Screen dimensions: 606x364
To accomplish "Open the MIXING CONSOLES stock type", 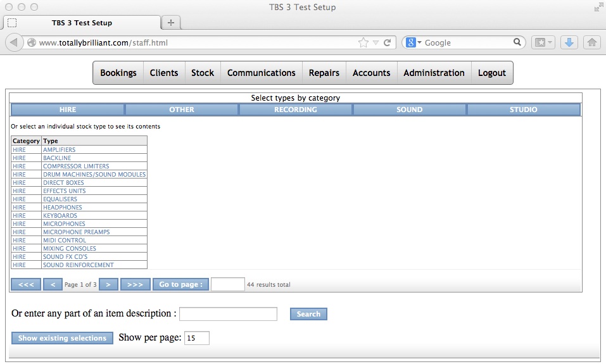I will click(x=70, y=248).
